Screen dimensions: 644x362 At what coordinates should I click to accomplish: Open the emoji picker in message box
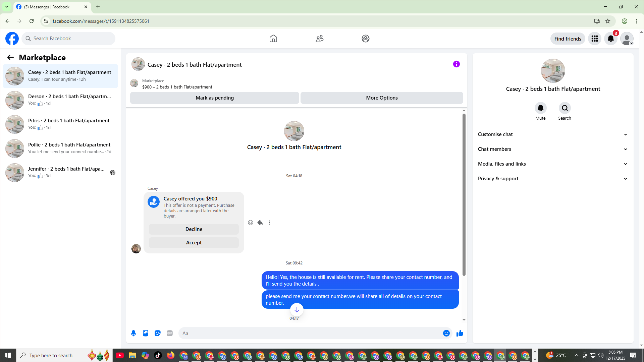(446, 333)
